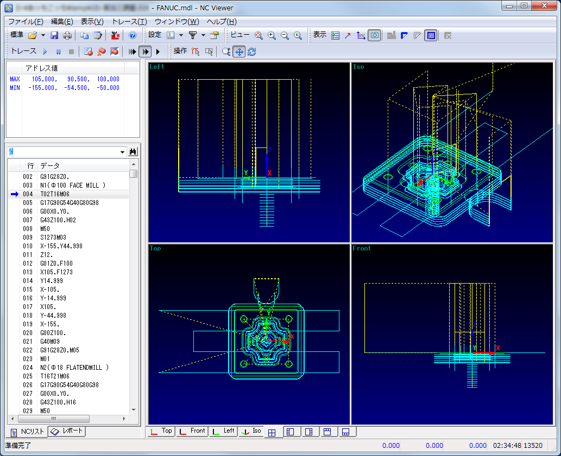Click the help question mark icon
The height and width of the screenshot is (456, 561).
point(132,35)
